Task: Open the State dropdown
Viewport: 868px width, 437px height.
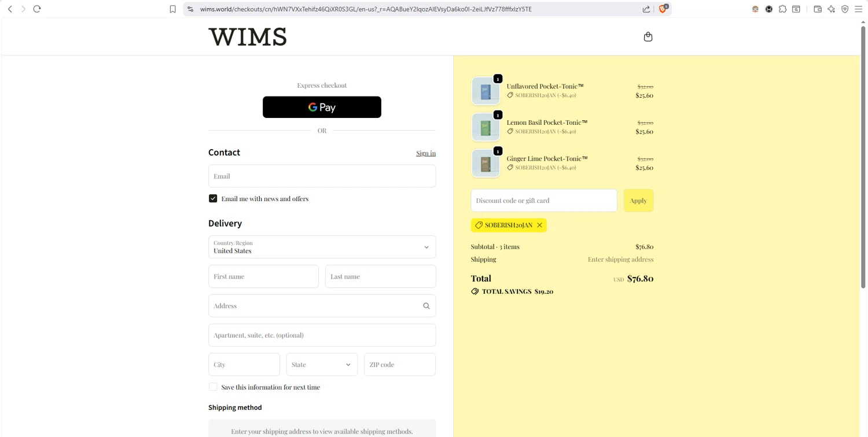Action: tap(322, 365)
